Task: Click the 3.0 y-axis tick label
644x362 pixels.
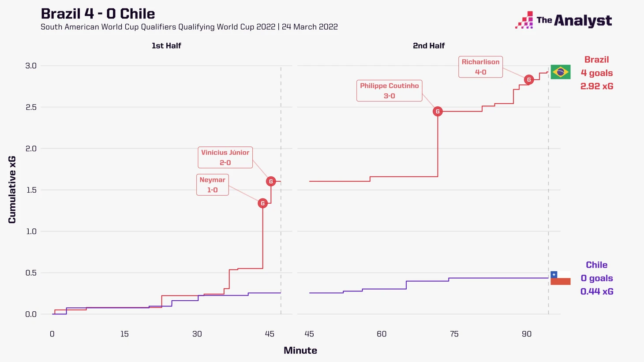Action: point(31,66)
